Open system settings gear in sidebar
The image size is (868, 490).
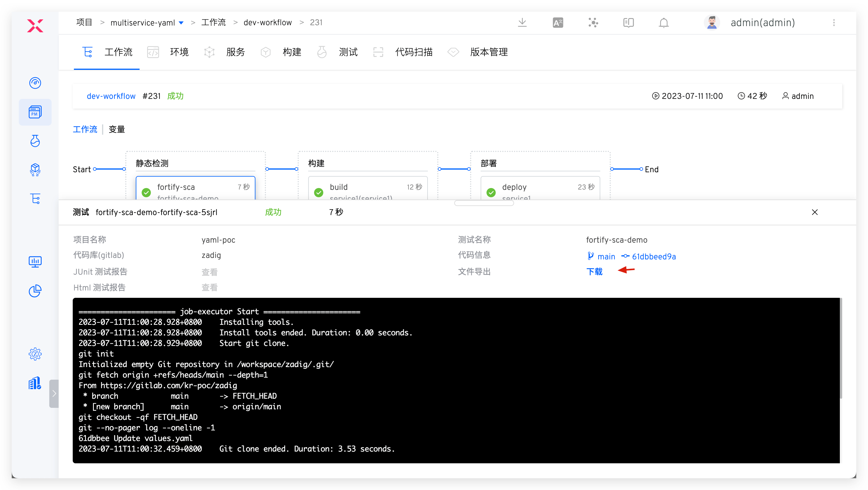(35, 354)
